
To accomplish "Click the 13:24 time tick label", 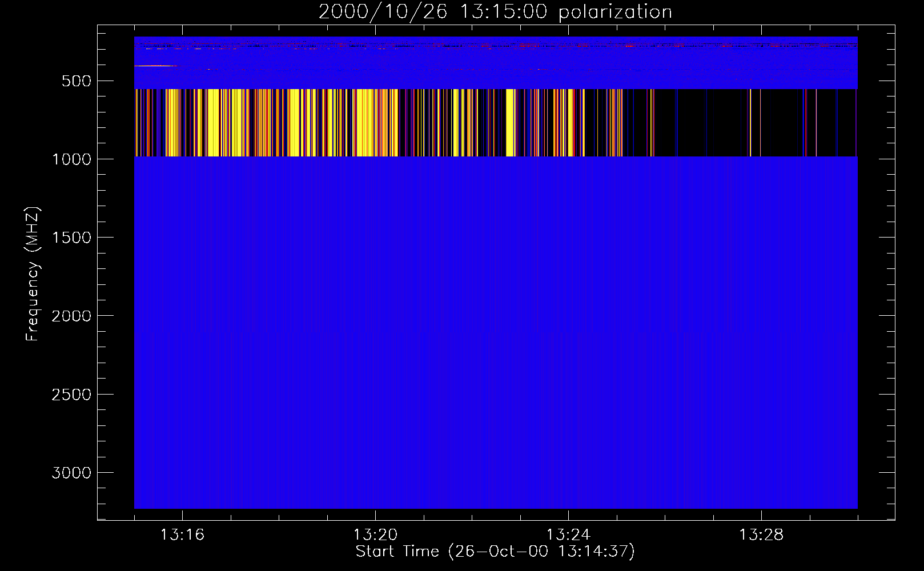I will pos(568,535).
